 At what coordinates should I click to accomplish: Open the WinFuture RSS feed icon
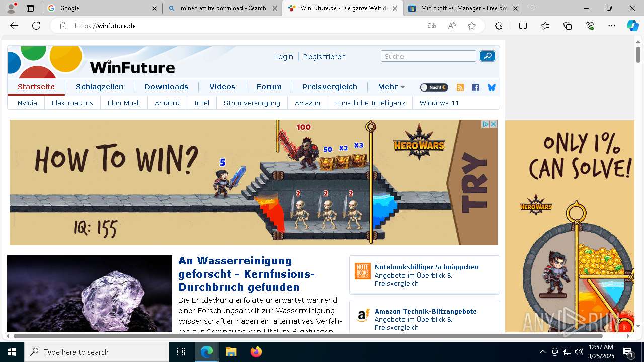[x=460, y=87]
